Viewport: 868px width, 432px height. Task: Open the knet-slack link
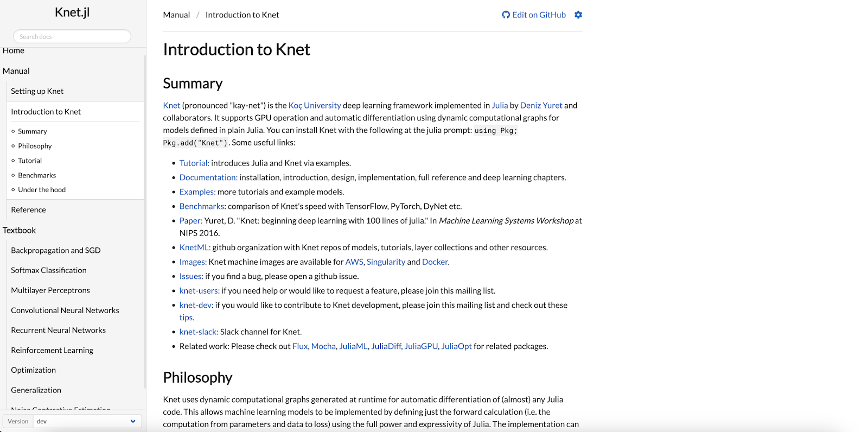(x=199, y=332)
